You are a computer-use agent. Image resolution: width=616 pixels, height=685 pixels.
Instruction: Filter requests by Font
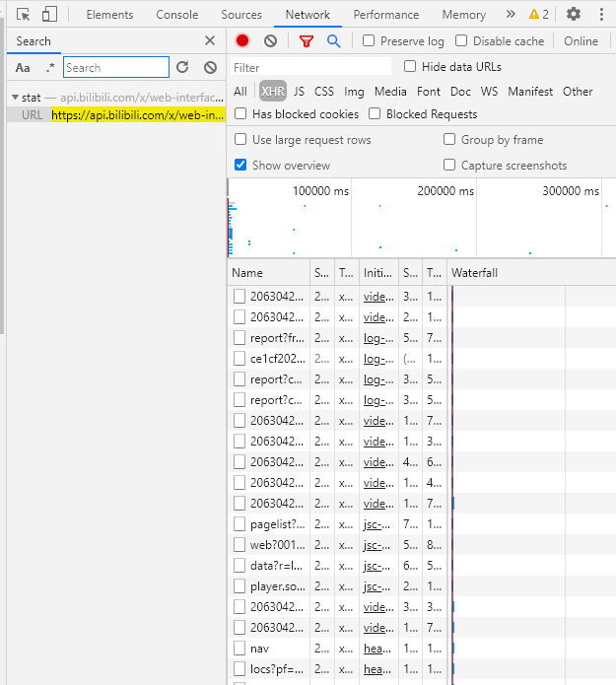point(429,92)
